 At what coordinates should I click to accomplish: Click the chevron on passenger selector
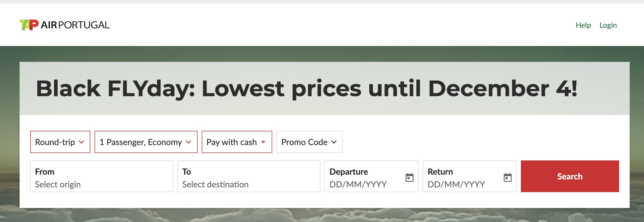tap(189, 142)
